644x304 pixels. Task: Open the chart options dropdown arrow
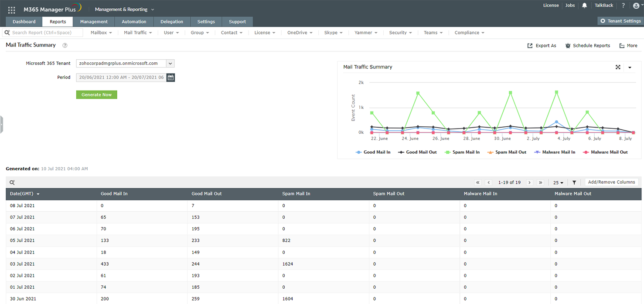point(630,68)
